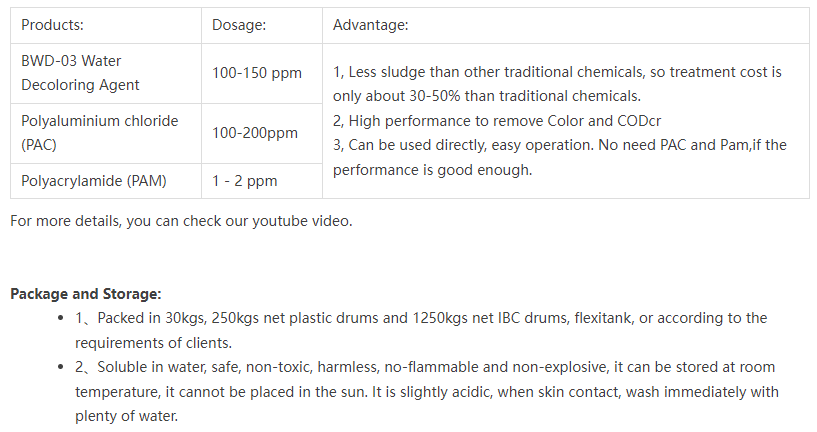Click the "Package and Storage:" heading

tap(86, 294)
